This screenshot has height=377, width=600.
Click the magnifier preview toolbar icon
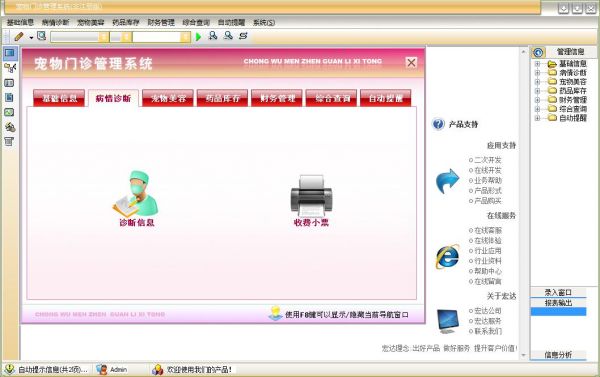[41, 36]
